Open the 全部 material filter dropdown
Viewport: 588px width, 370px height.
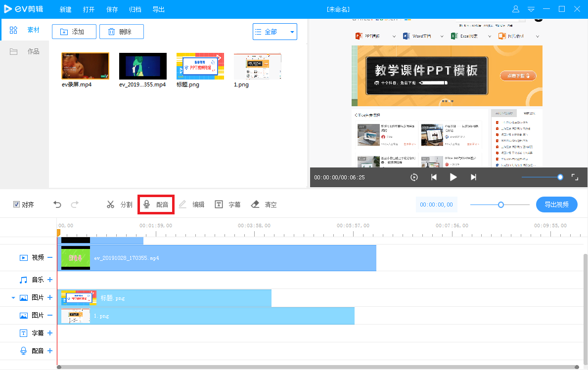point(274,31)
